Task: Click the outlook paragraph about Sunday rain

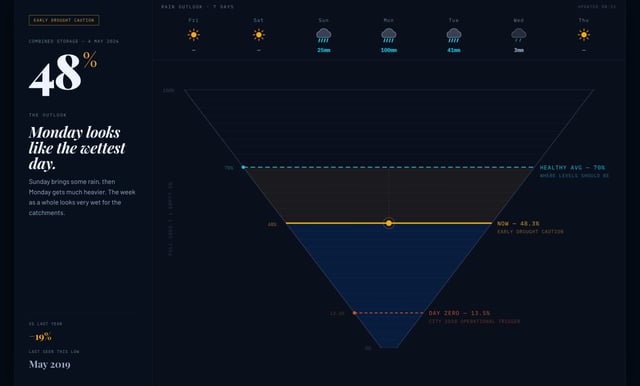Action: (82, 197)
